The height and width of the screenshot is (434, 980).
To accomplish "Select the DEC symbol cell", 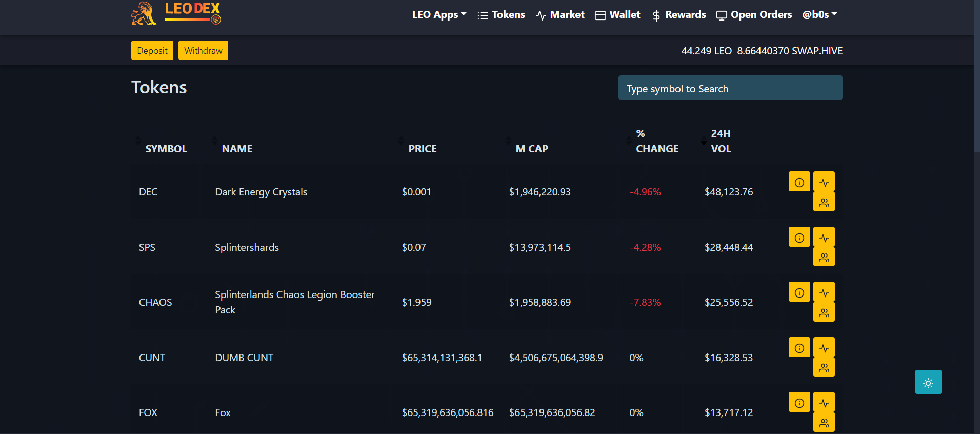I will (148, 192).
